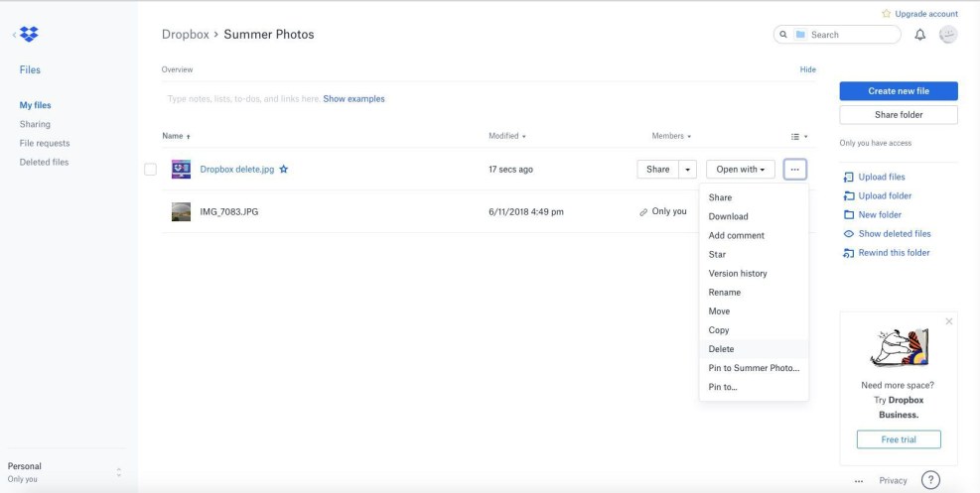980x493 pixels.
Task: Click the Upload files icon
Action: [848, 178]
